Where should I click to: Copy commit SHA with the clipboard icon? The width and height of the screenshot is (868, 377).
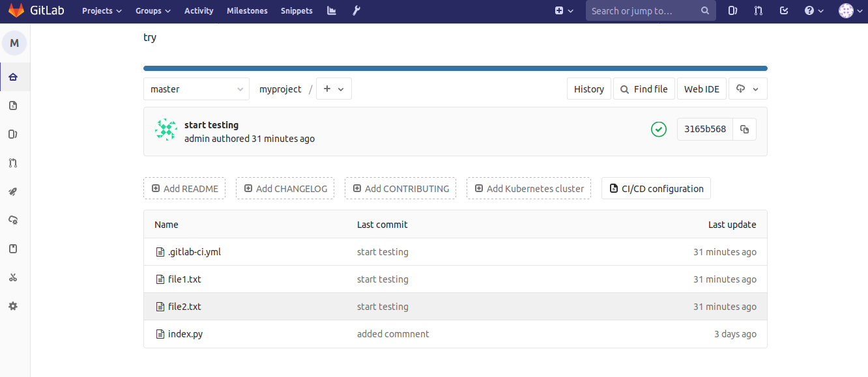coord(745,129)
